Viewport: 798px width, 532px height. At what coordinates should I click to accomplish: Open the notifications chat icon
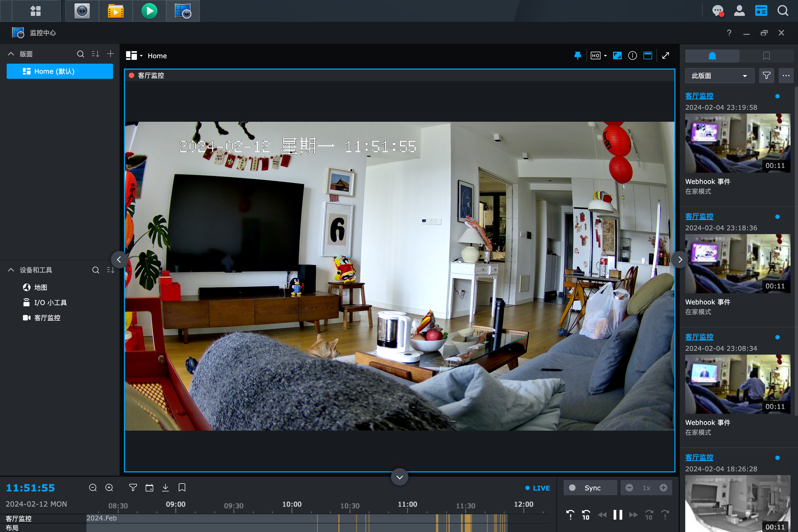[x=718, y=11]
